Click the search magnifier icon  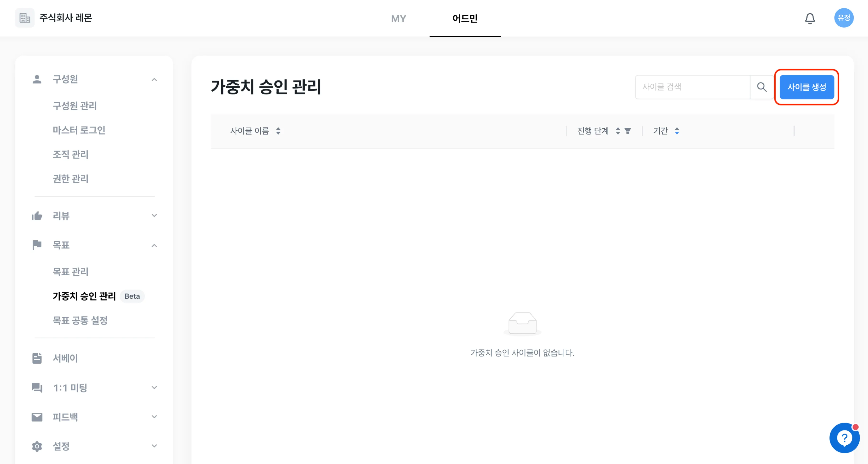click(761, 87)
